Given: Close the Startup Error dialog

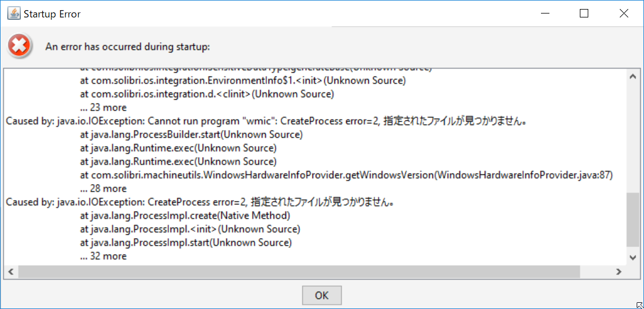Looking at the screenshot, I should pyautogui.click(x=624, y=14).
